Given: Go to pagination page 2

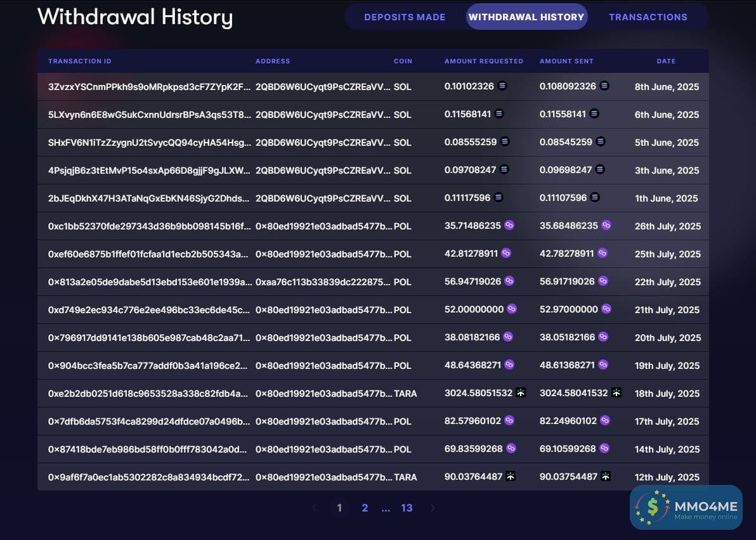Looking at the screenshot, I should [365, 508].
